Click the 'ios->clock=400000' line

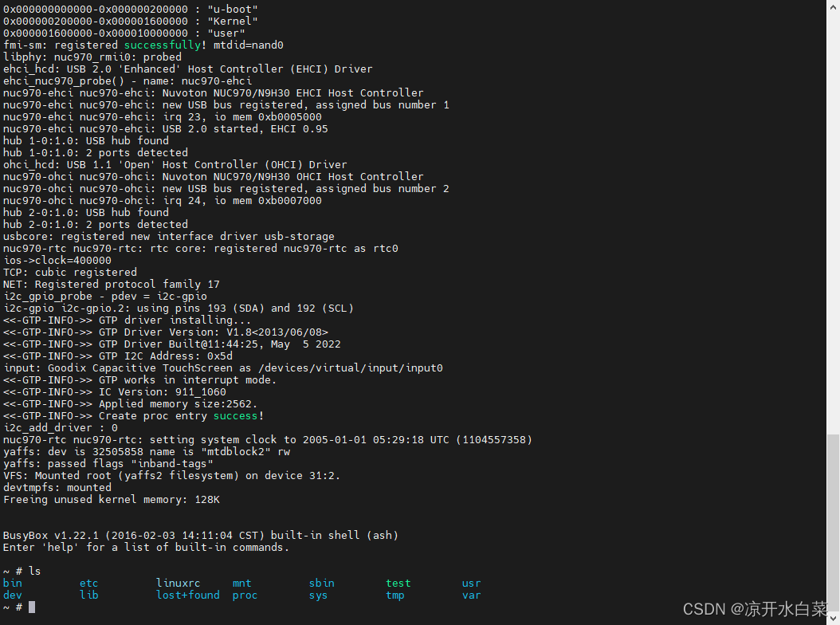57,261
